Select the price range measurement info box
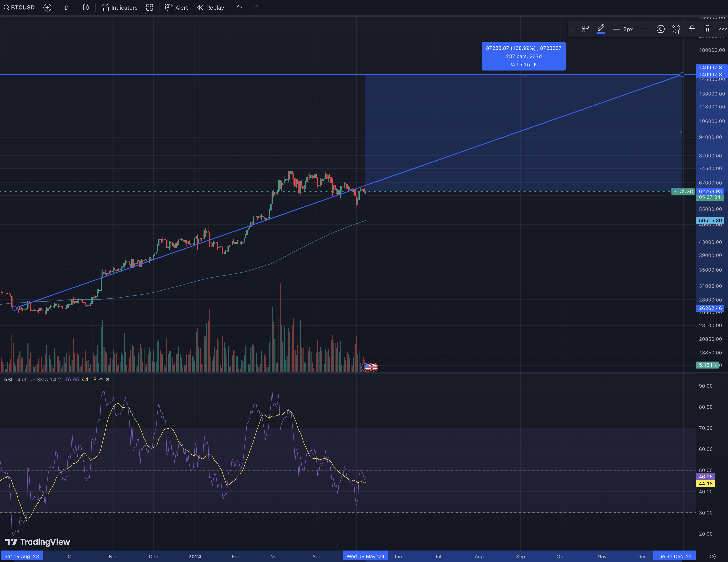 [524, 56]
